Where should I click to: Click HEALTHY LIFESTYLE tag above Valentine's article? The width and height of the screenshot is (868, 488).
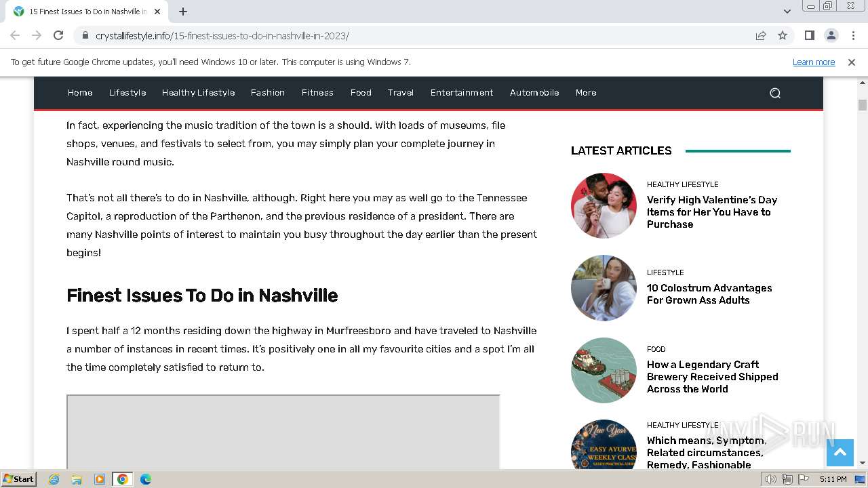click(x=682, y=184)
